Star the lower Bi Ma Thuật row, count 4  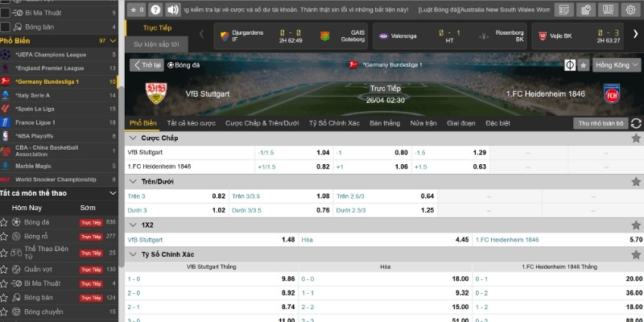click(x=4, y=283)
